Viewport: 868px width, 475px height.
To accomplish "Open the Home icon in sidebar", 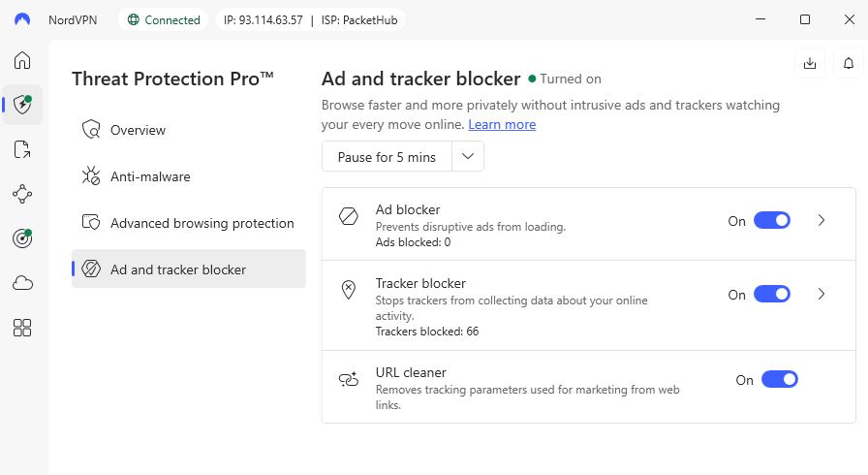I will coord(22,60).
